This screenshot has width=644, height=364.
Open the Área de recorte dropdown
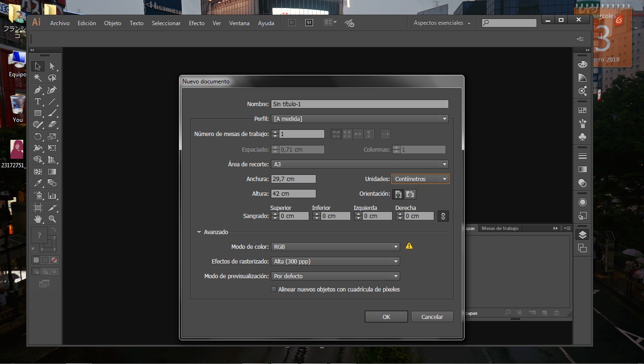pos(360,164)
